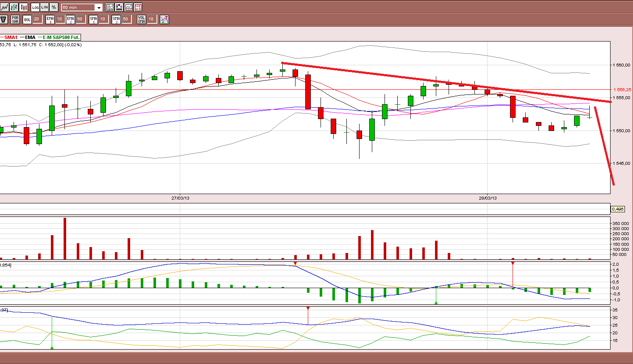633x364 pixels.
Task: Click the 27/03/13 date label
Action: [x=180, y=198]
